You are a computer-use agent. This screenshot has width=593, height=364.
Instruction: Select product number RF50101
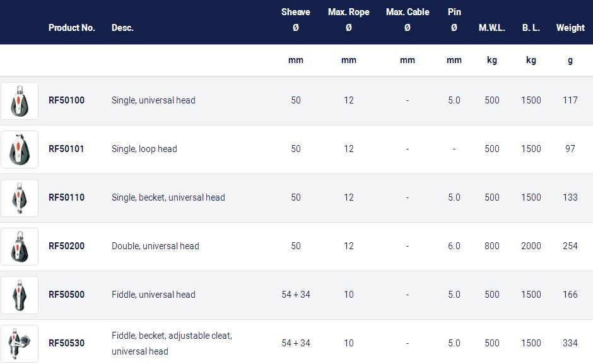click(66, 149)
